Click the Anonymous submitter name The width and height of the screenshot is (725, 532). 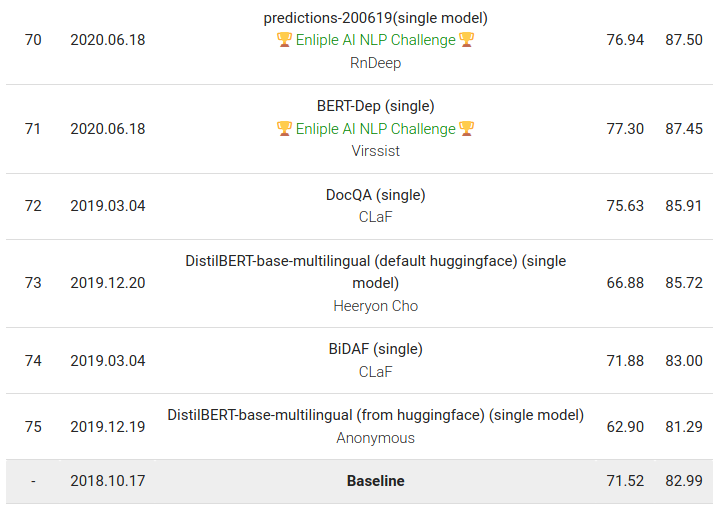tap(375, 438)
